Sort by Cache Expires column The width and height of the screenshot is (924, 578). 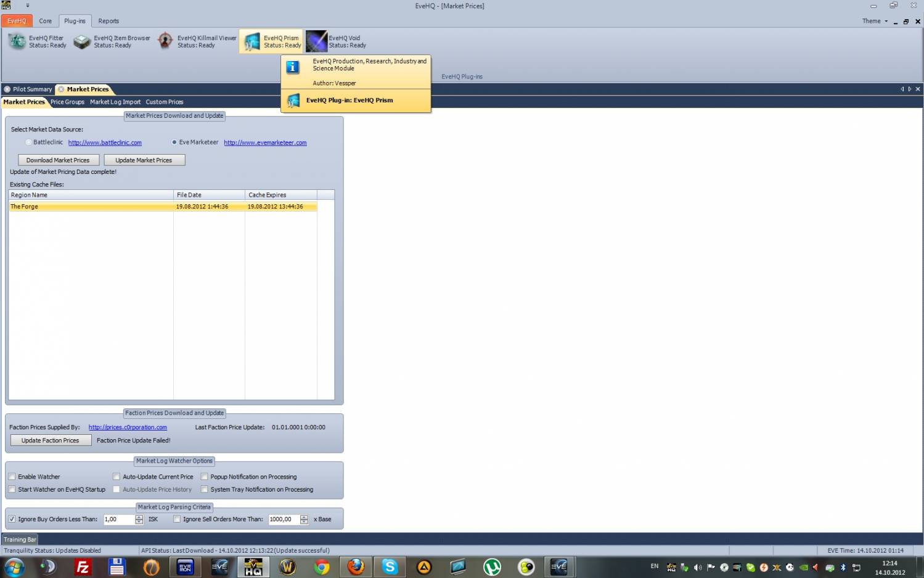[x=281, y=195]
